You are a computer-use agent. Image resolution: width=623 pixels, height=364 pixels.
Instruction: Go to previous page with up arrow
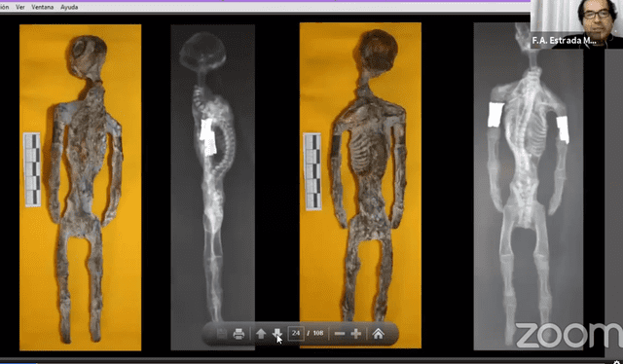click(261, 334)
